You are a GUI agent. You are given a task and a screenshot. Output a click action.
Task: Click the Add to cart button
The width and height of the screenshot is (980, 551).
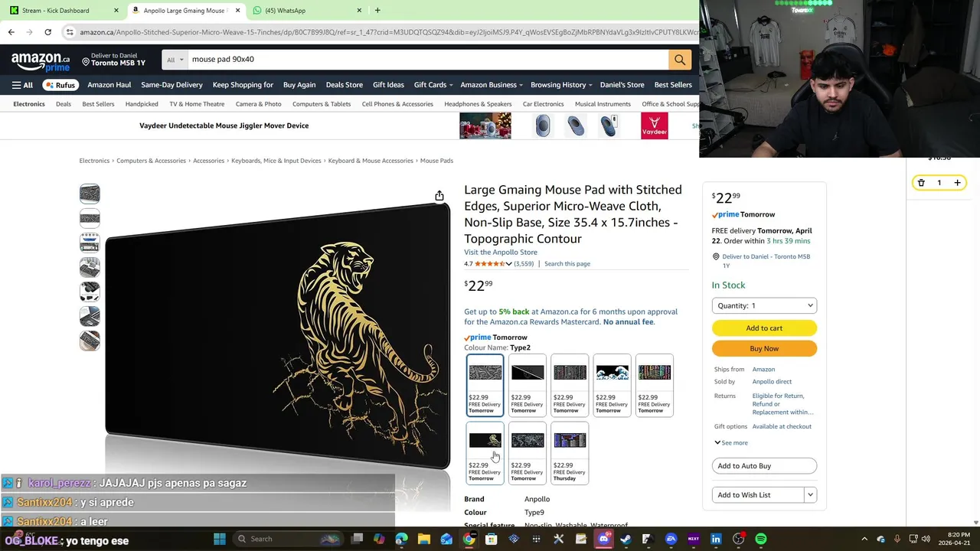[x=764, y=328]
